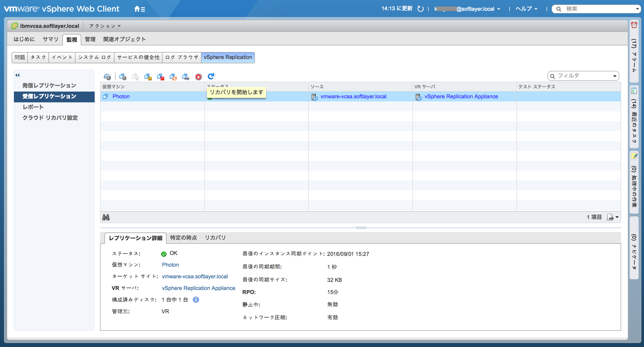Pause the replication for Photon

148,77
